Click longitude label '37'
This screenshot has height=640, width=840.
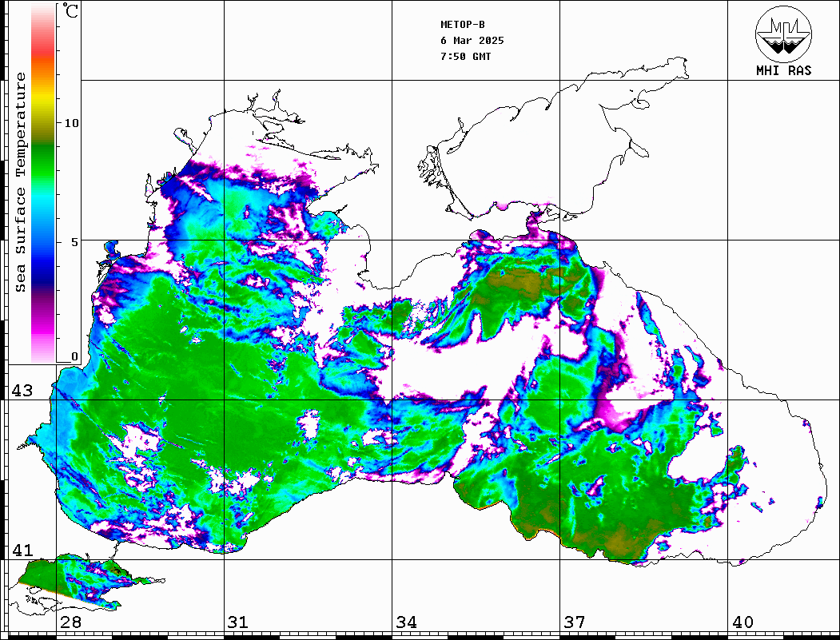(x=575, y=622)
